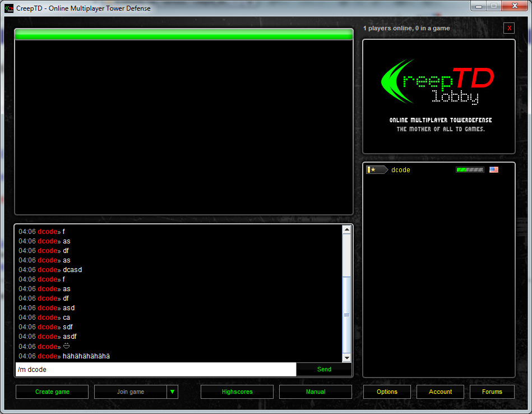Click the chat message 'asd'

pos(68,308)
